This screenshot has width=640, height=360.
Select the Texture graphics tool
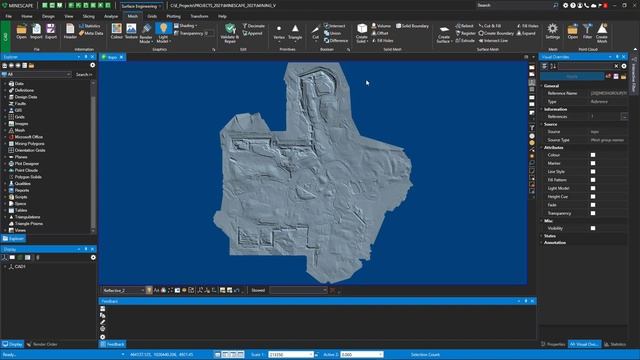131,31
